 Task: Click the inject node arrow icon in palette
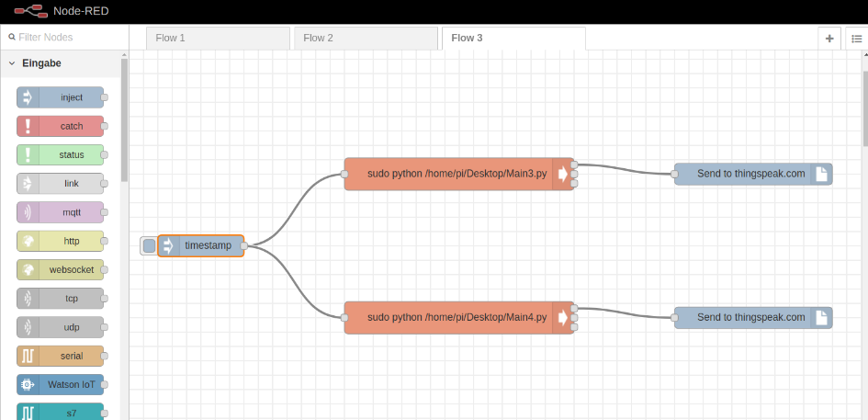[x=28, y=97]
